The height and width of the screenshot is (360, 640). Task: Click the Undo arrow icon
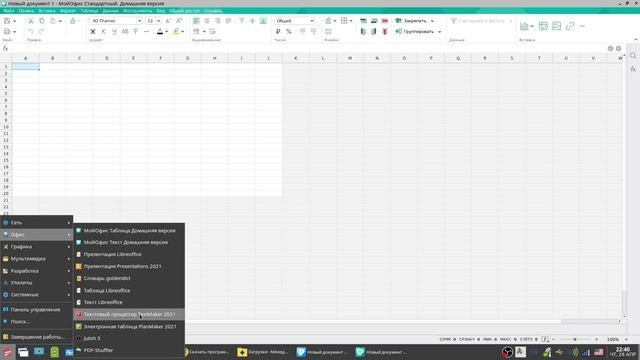31,31
